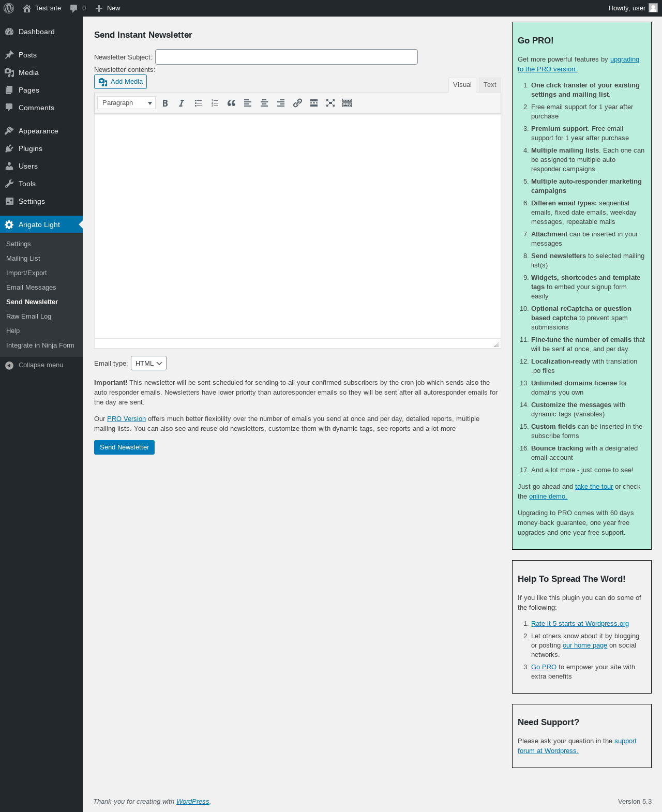Viewport: 662px width, 812px height.
Task: Click inside the newsletter contents editor
Action: pos(297,226)
